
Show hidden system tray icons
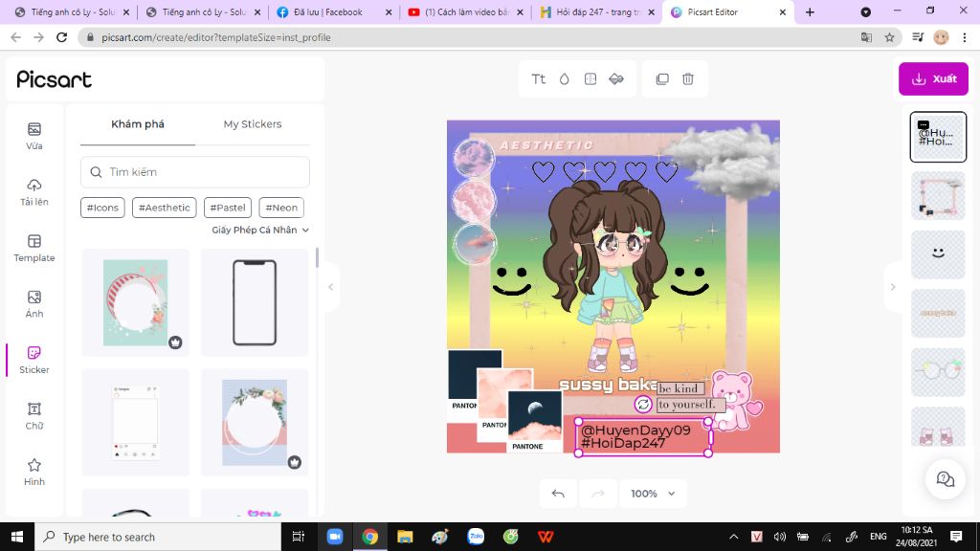pyautogui.click(x=734, y=537)
